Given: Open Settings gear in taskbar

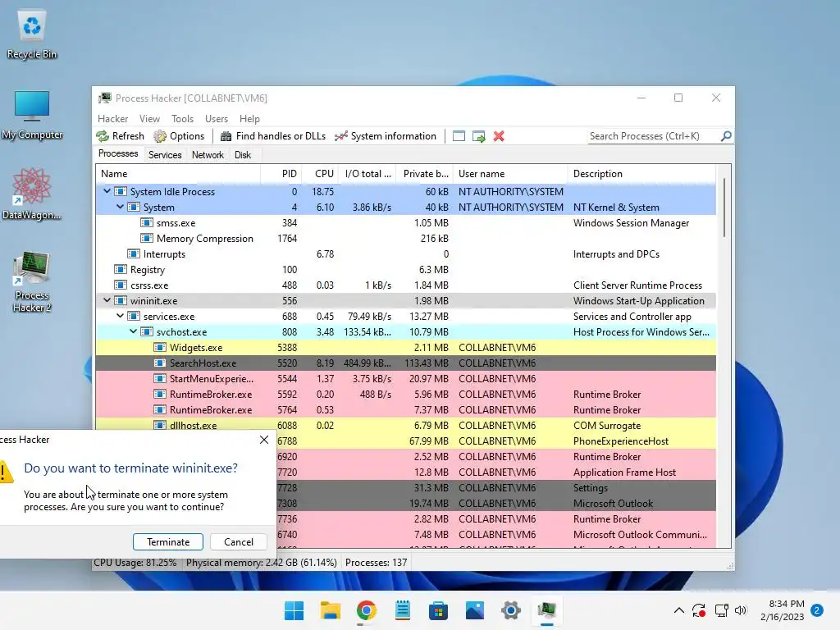Looking at the screenshot, I should coord(510,610).
